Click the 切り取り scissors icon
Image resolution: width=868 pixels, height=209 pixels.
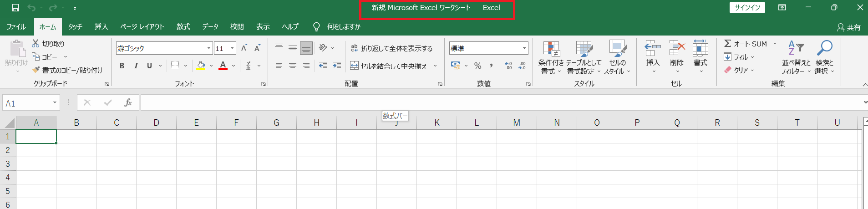pyautogui.click(x=36, y=44)
